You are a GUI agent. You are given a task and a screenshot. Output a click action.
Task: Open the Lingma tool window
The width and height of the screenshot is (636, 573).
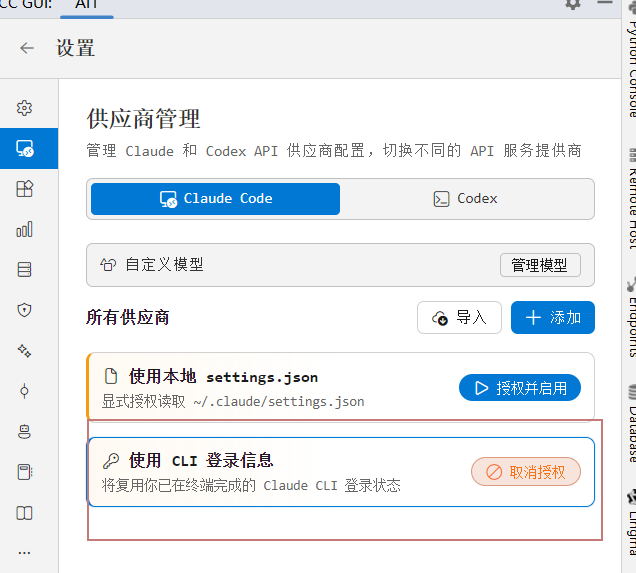click(x=631, y=523)
